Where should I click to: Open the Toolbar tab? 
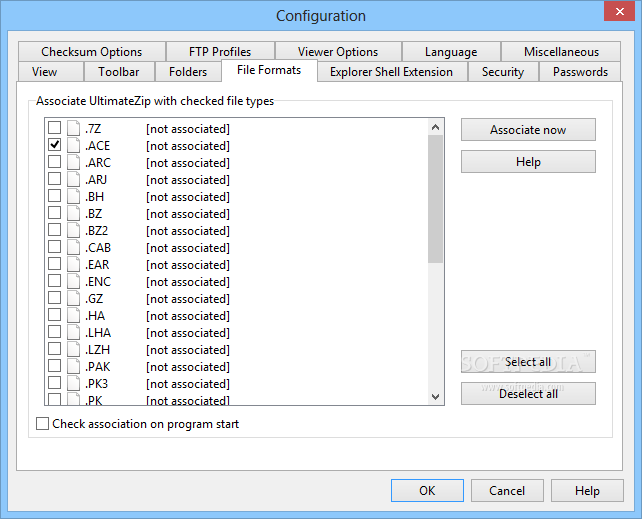click(x=119, y=72)
